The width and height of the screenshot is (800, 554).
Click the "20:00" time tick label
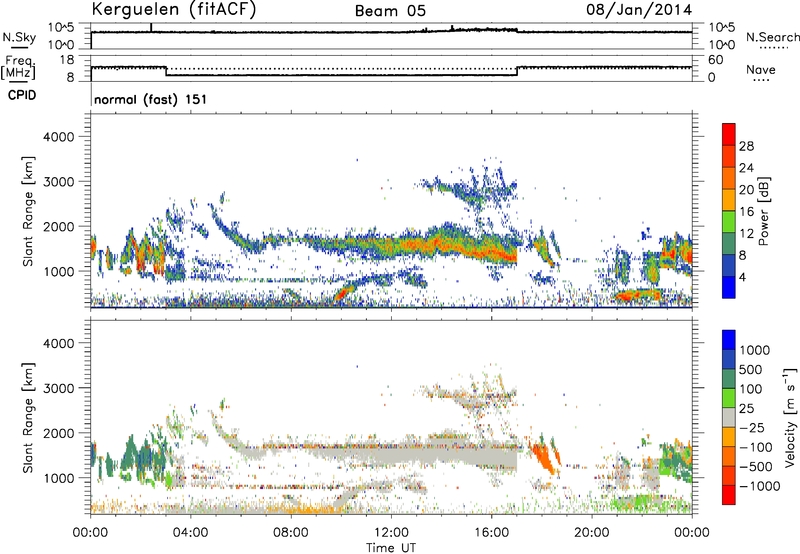coord(591,533)
